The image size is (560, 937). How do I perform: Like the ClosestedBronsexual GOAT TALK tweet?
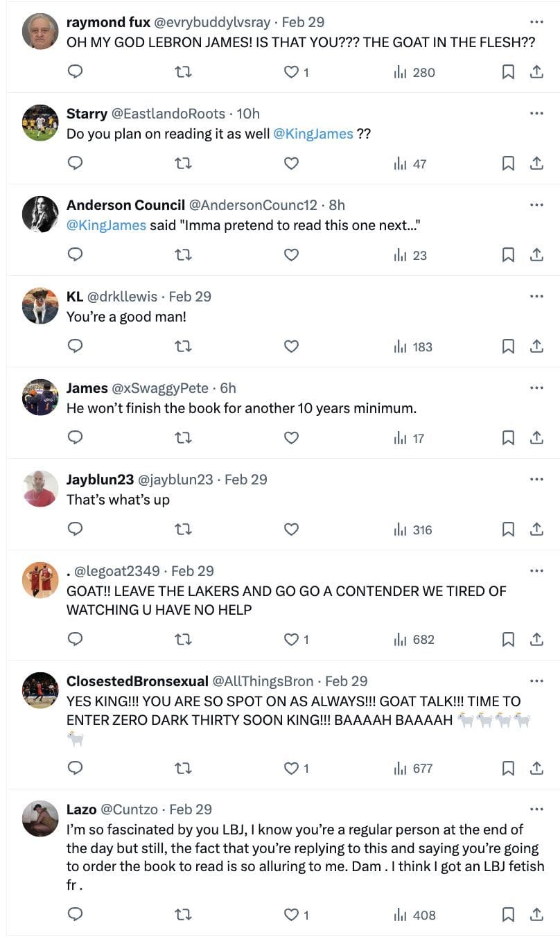click(x=292, y=768)
